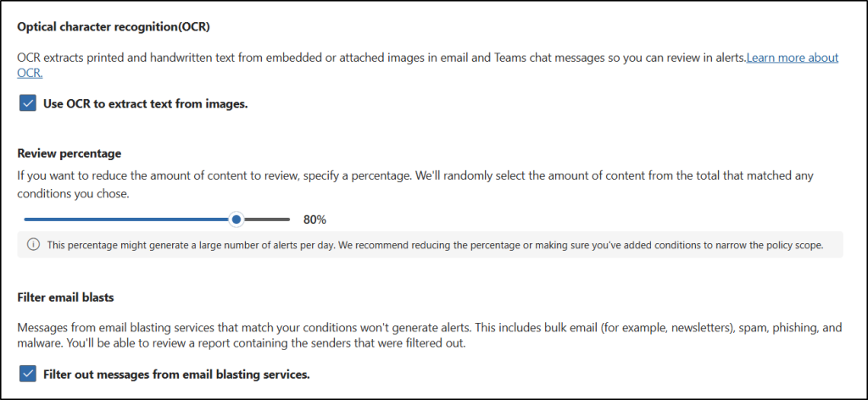The height and width of the screenshot is (400, 868).
Task: Select the Filter email blasts heading
Action: point(65,297)
